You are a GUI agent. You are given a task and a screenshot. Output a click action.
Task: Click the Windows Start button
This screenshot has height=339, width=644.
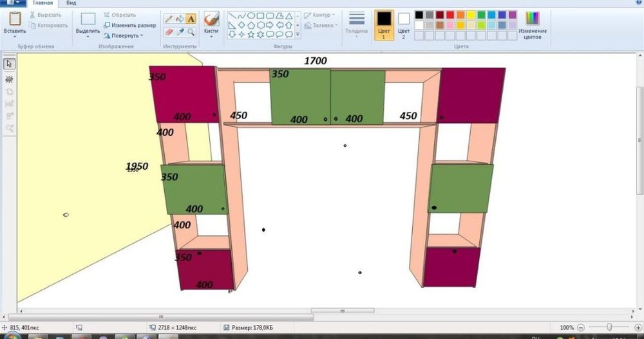click(12, 336)
